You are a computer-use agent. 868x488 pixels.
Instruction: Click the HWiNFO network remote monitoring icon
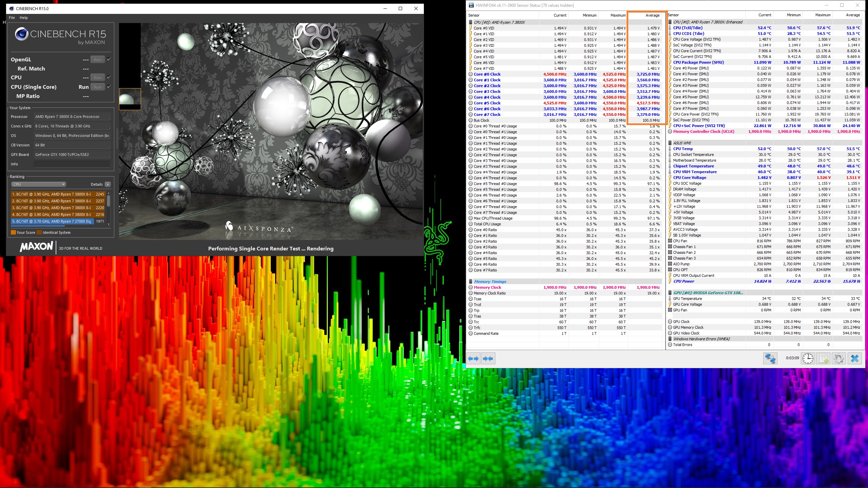770,358
